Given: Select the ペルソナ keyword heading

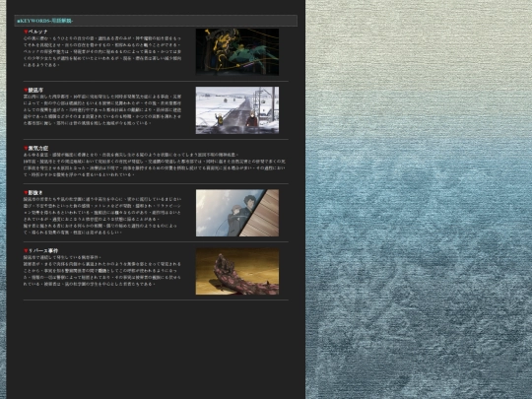Looking at the screenshot, I should [38, 32].
